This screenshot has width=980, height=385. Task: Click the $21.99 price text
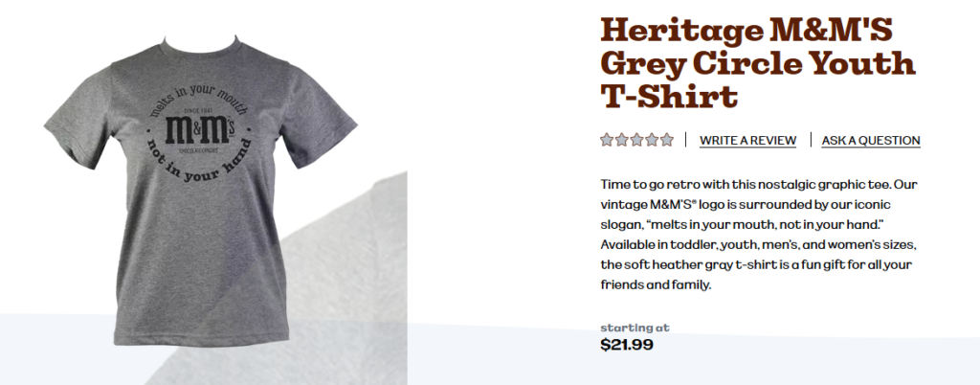click(x=627, y=345)
